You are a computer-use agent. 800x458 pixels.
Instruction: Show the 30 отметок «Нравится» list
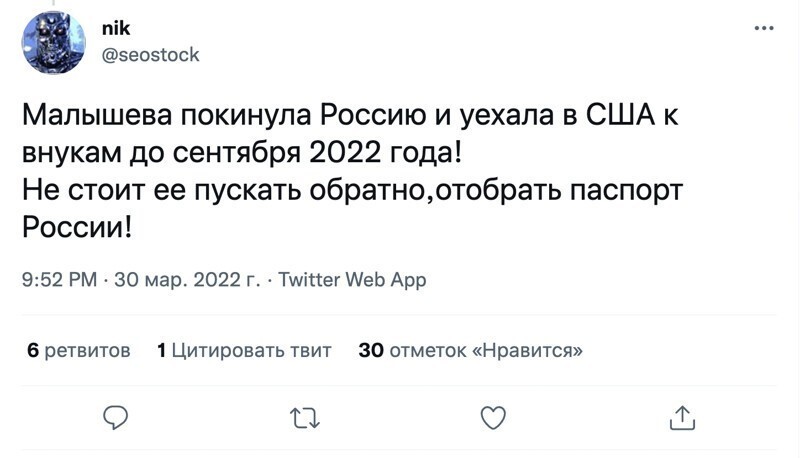pos(470,350)
